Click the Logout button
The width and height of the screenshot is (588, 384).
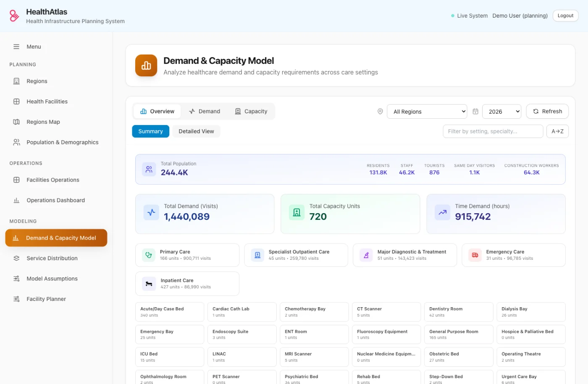pos(565,16)
